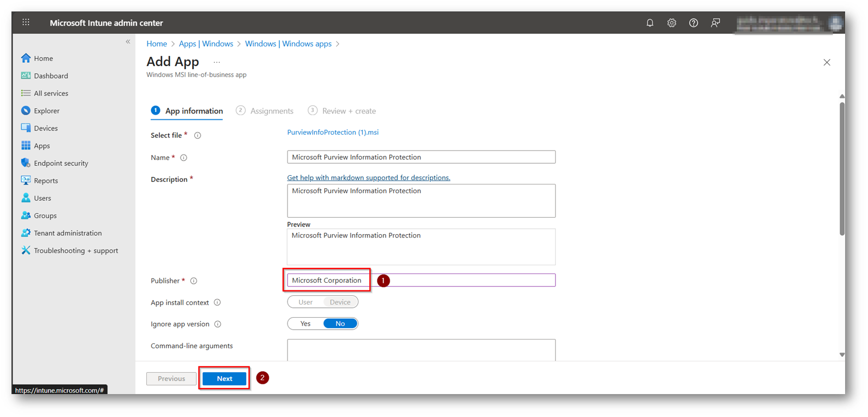The image size is (868, 417).
Task: Click info icon next to Name
Action: tap(183, 158)
